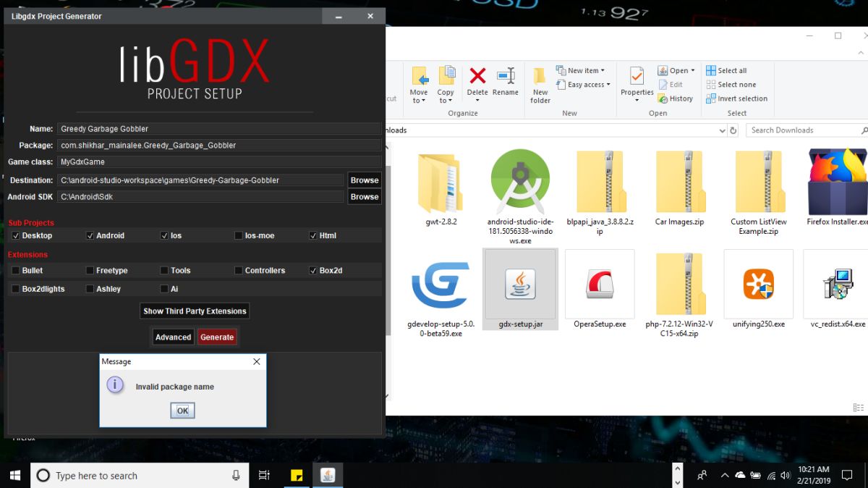Image resolution: width=868 pixels, height=488 pixels.
Task: Click the Properties icon in Explorer ribbon
Action: click(637, 76)
